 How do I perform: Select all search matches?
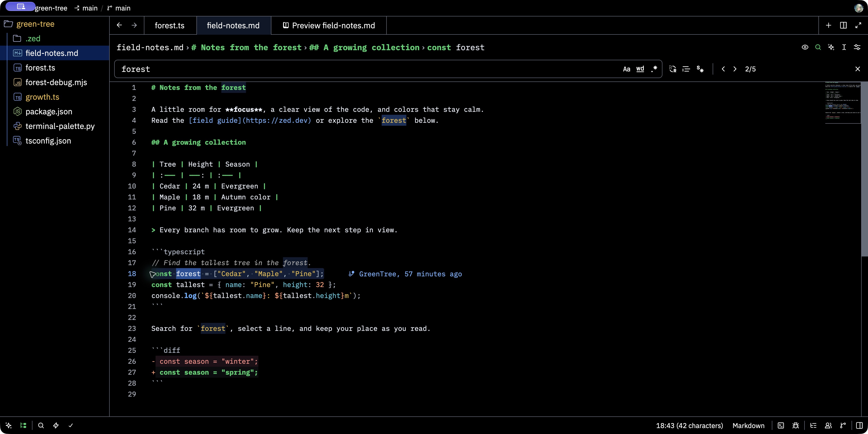coord(700,69)
